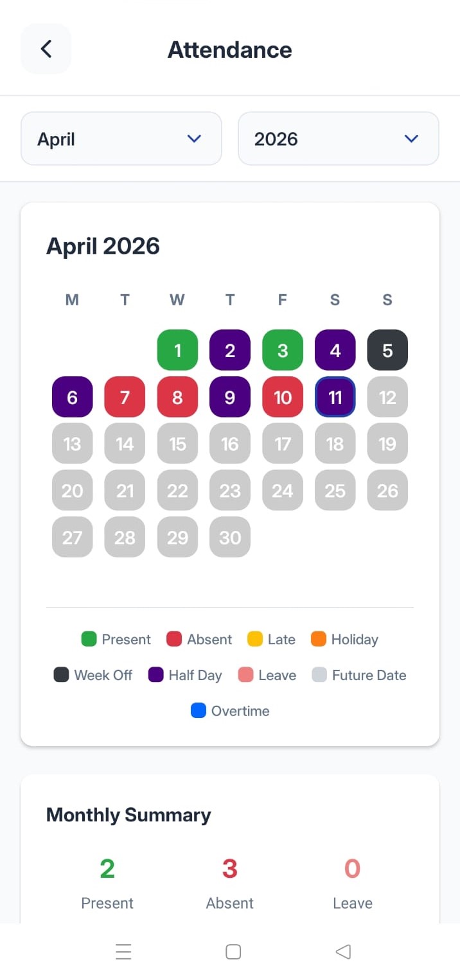This screenshot has height=980, width=460.
Task: Tap the Absent count in Monthly Summary
Action: [x=230, y=869]
